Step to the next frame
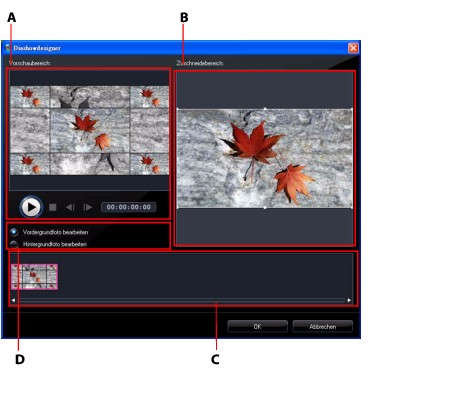465x411 pixels. pos(88,207)
